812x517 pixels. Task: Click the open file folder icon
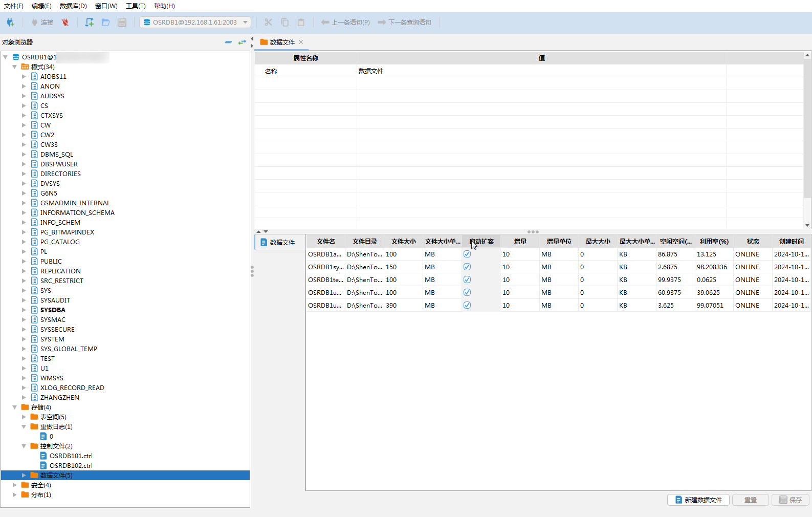click(x=106, y=23)
